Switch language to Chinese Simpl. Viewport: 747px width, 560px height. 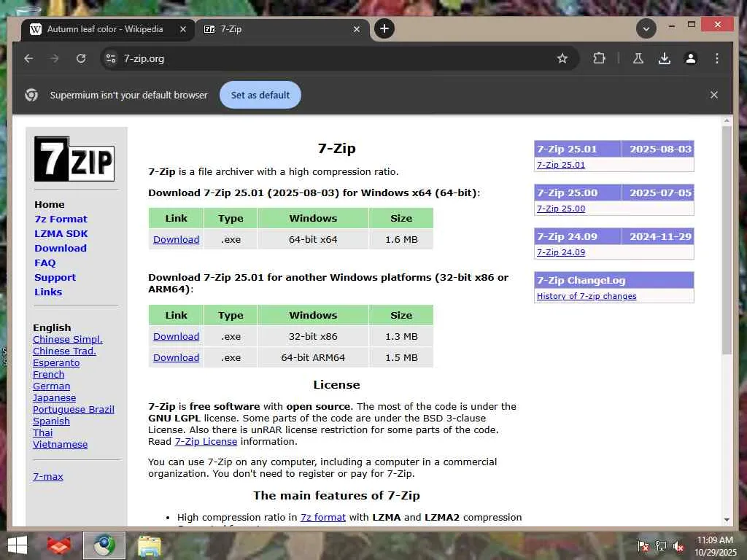(x=68, y=340)
